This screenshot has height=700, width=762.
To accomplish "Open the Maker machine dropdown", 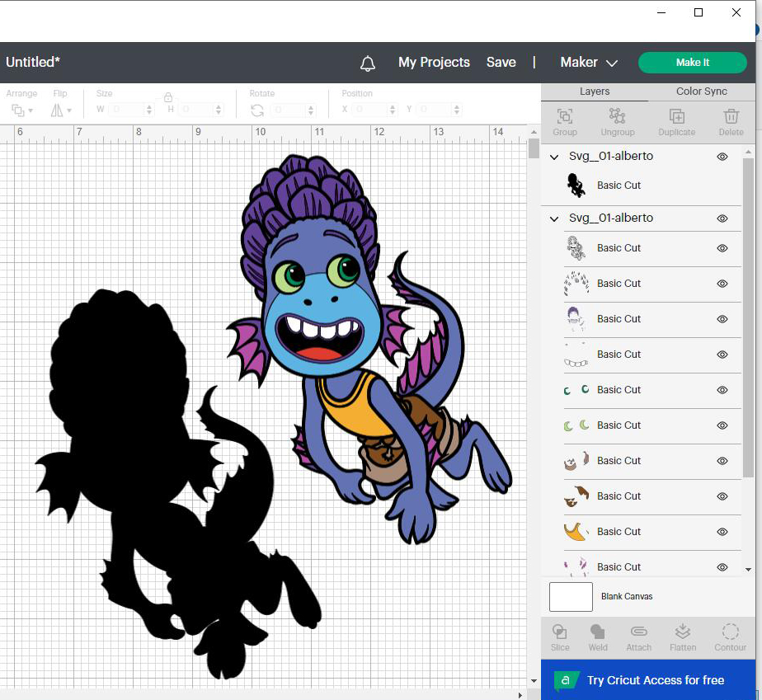I will [589, 62].
